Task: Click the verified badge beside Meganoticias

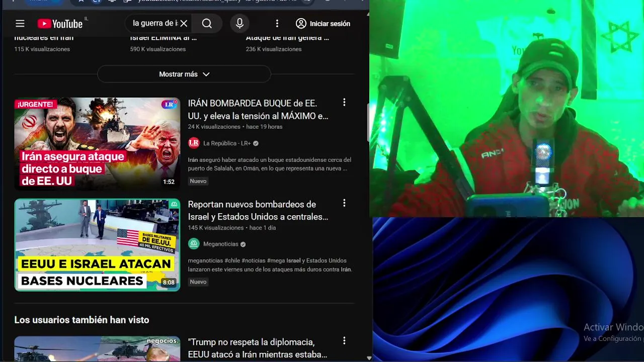Action: tap(243, 244)
